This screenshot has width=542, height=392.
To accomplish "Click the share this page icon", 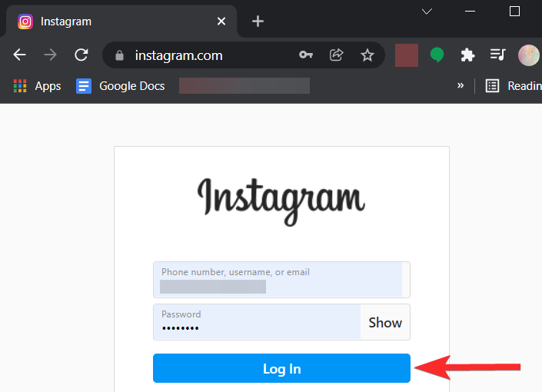I will 336,55.
